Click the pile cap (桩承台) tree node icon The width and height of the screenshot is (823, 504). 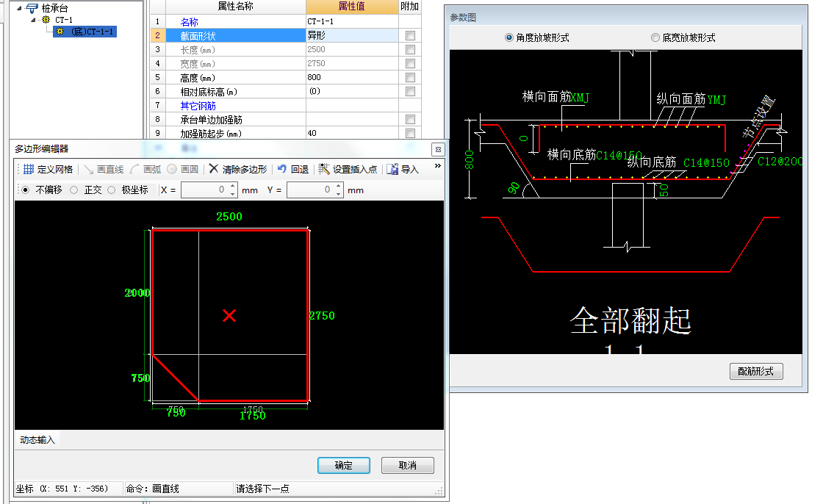click(32, 8)
